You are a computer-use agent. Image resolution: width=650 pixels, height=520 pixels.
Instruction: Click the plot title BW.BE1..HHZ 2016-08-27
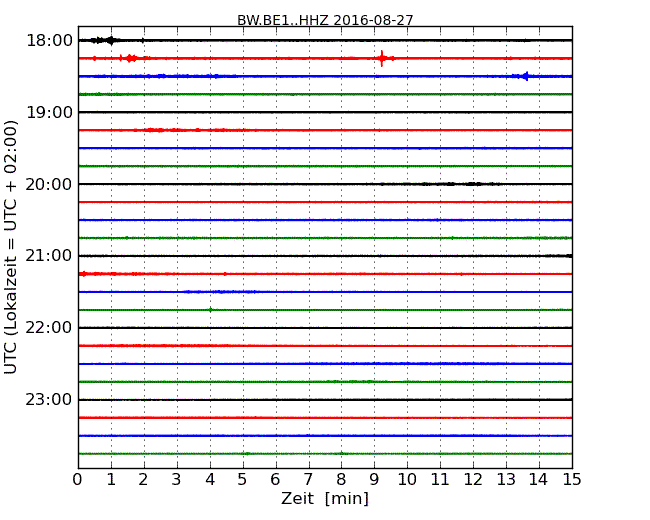pyautogui.click(x=325, y=20)
